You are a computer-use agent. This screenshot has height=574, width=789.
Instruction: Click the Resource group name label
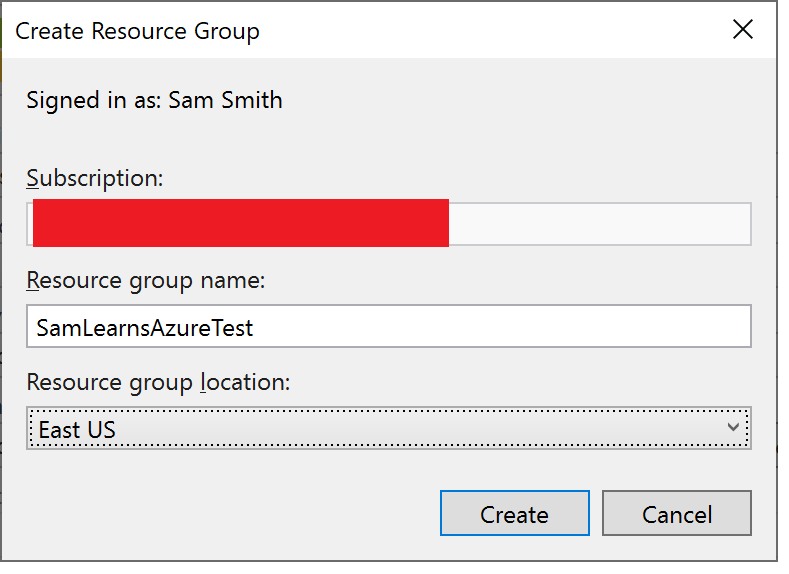146,280
